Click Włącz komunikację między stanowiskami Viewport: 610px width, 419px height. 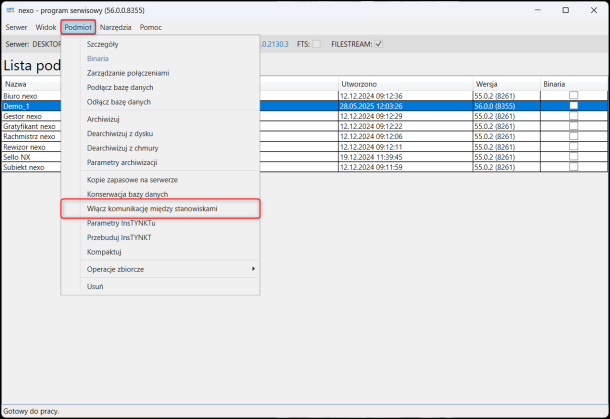click(160, 209)
